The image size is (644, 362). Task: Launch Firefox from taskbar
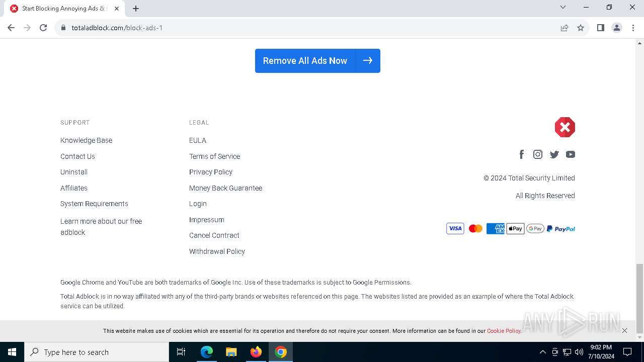pyautogui.click(x=256, y=352)
